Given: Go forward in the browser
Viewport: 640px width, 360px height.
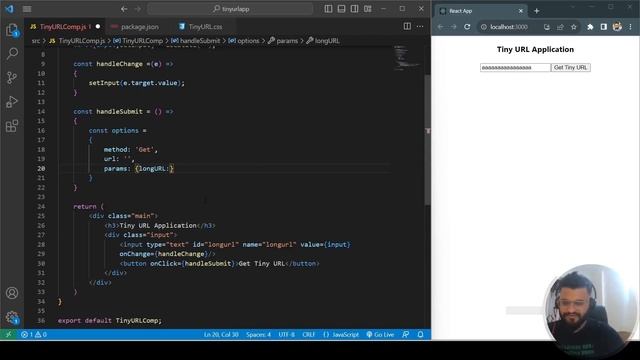Looking at the screenshot, I should 453,27.
